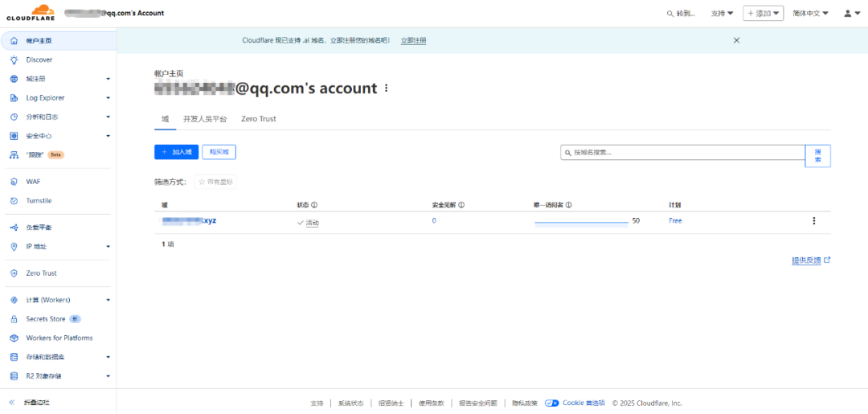Image resolution: width=868 pixels, height=414 pixels.
Task: Click the 存储和数据库 database icon
Action: 14,358
